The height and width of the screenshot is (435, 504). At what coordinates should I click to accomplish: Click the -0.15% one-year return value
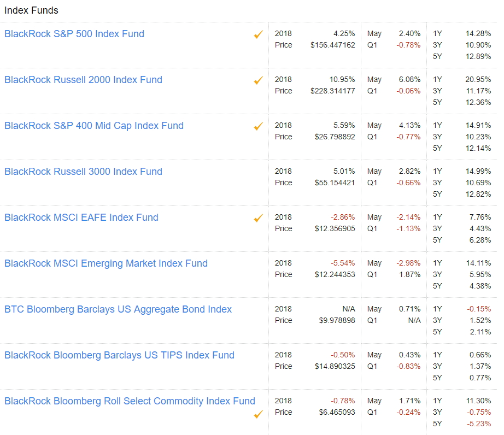[479, 309]
